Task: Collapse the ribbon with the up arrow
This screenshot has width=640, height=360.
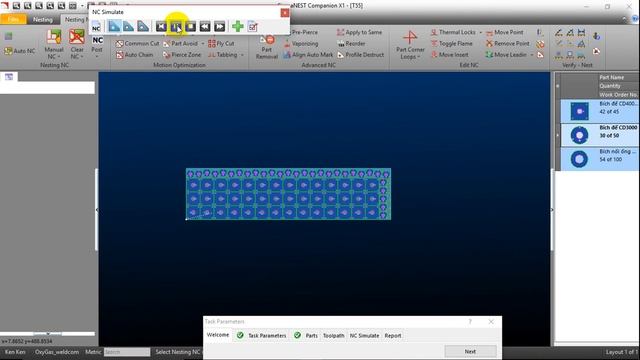Action: (624, 19)
